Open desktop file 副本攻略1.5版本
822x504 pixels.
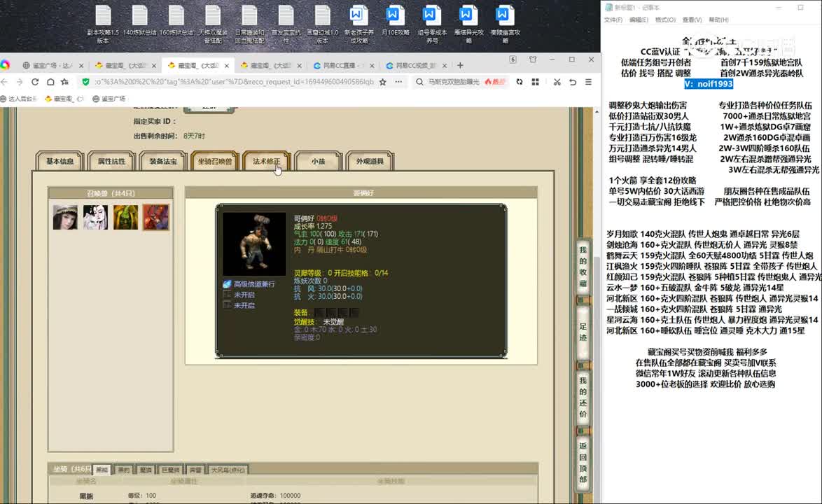click(x=103, y=24)
